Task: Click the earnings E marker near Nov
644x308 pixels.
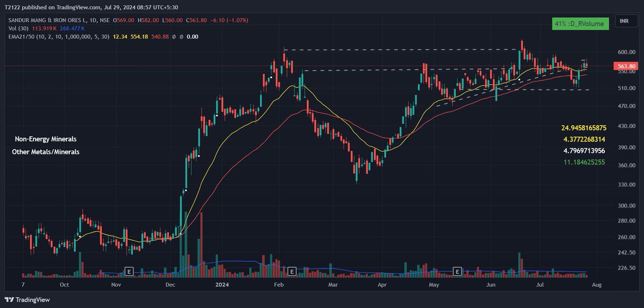Action: [128, 270]
